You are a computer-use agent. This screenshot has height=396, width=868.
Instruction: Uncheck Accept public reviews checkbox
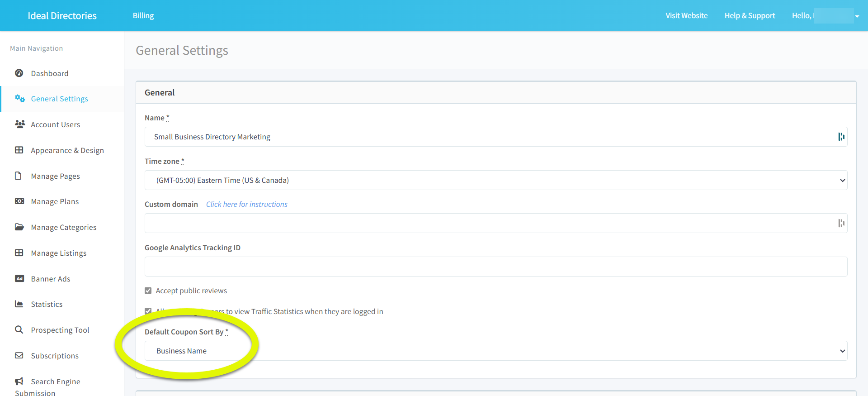click(148, 291)
